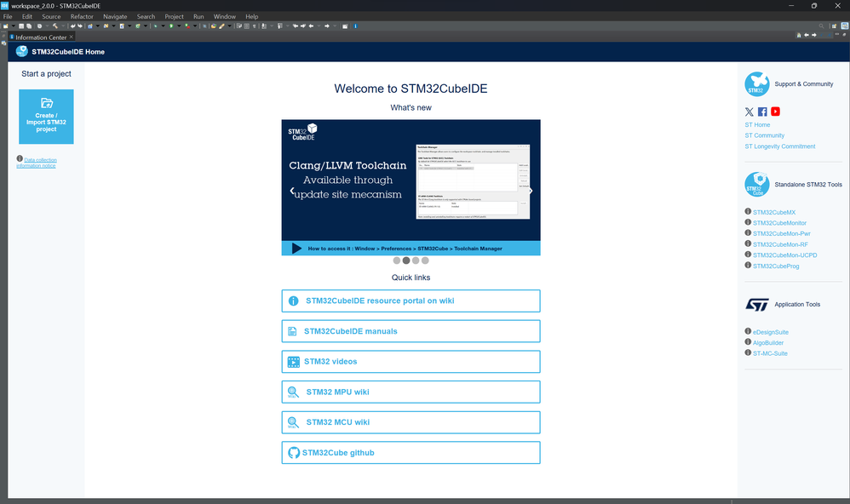Select the third carousel indicator dot
Image resolution: width=850 pixels, height=504 pixels.
tap(416, 261)
